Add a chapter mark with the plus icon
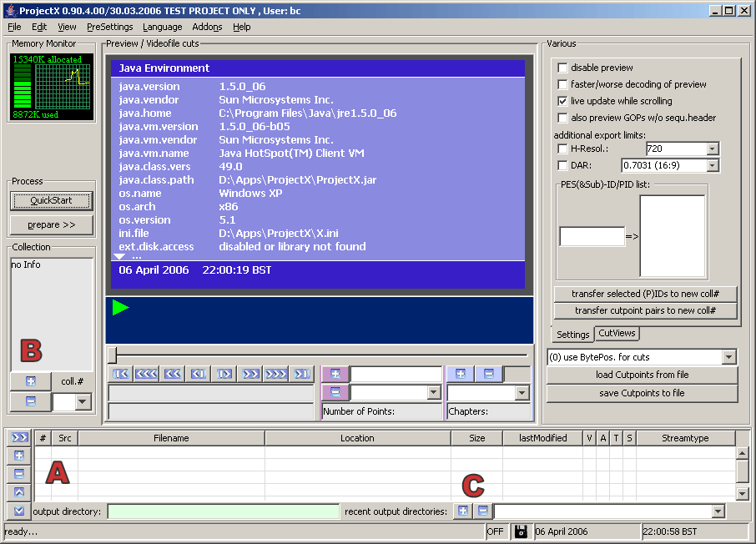 [460, 373]
